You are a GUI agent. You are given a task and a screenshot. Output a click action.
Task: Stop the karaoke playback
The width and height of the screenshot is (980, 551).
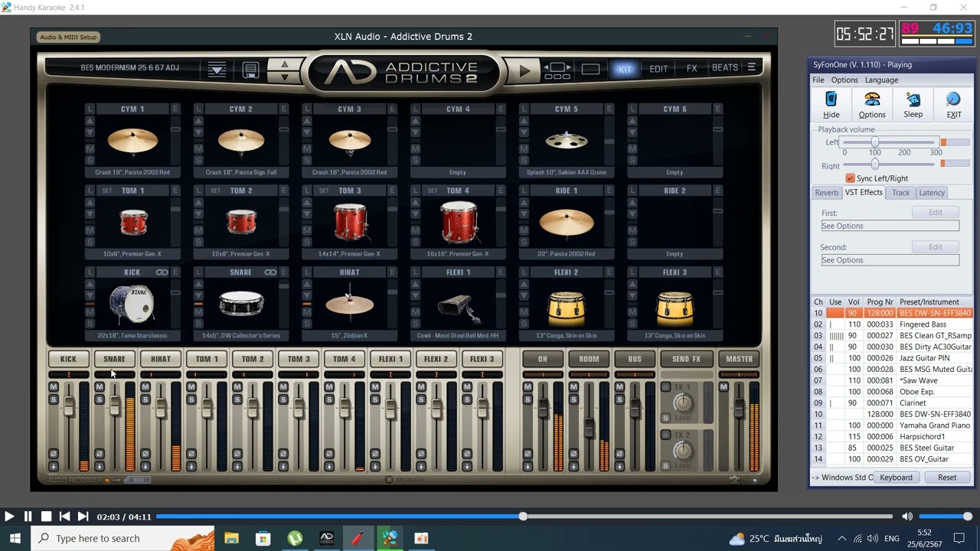[46, 517]
